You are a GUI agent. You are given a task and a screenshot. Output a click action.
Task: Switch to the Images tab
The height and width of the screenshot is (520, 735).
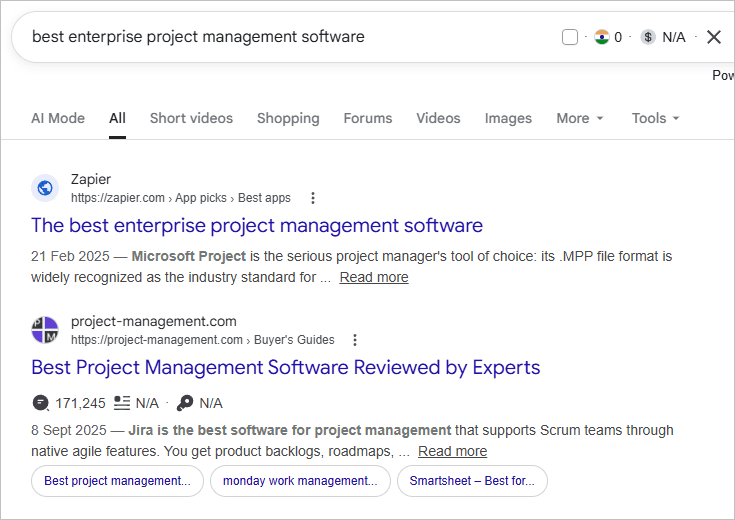508,118
